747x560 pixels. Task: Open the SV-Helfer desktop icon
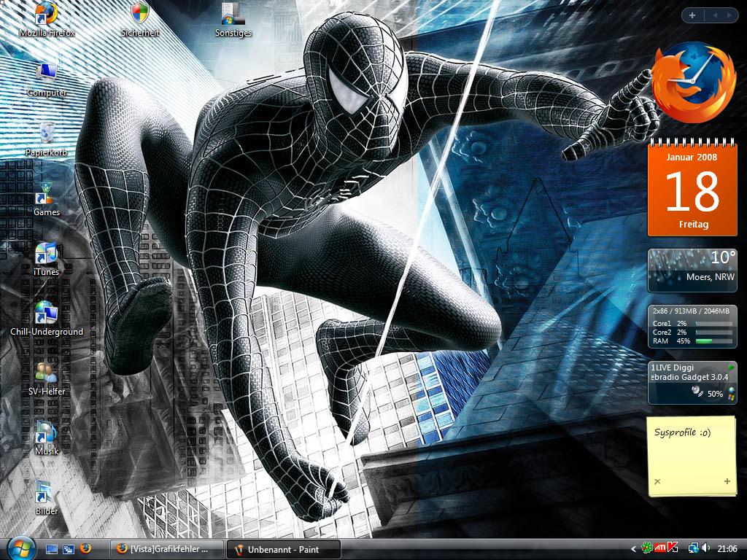coord(47,379)
